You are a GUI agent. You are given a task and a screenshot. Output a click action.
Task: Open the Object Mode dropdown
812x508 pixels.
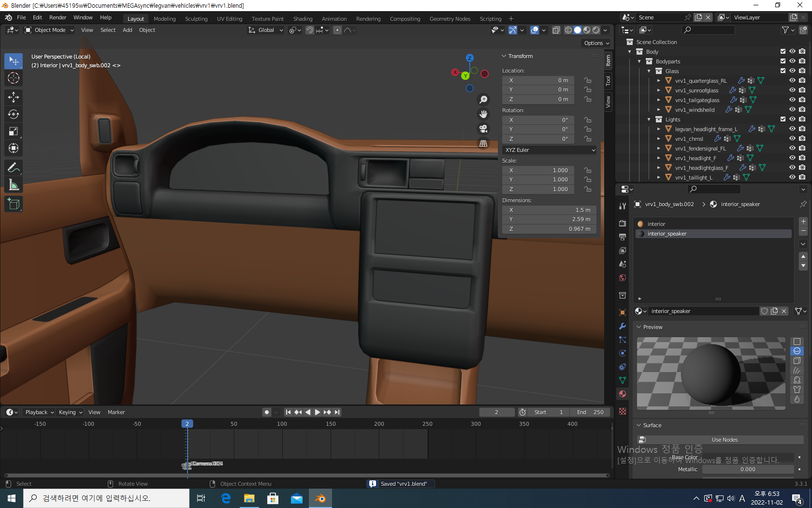49,30
